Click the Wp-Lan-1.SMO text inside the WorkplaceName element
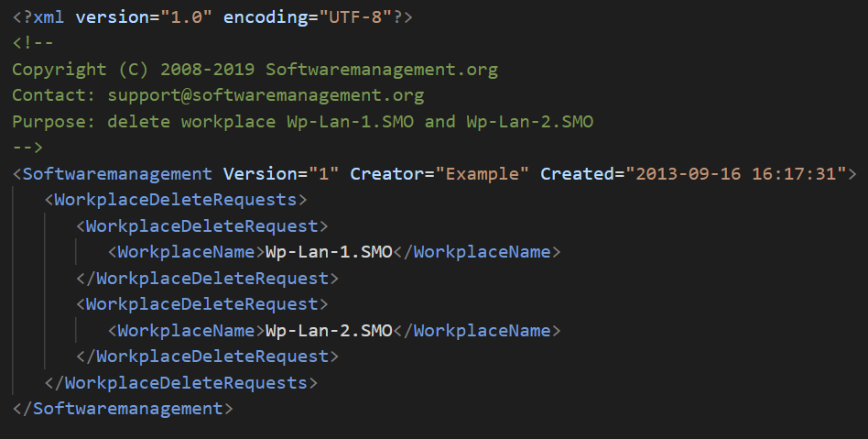 point(329,251)
